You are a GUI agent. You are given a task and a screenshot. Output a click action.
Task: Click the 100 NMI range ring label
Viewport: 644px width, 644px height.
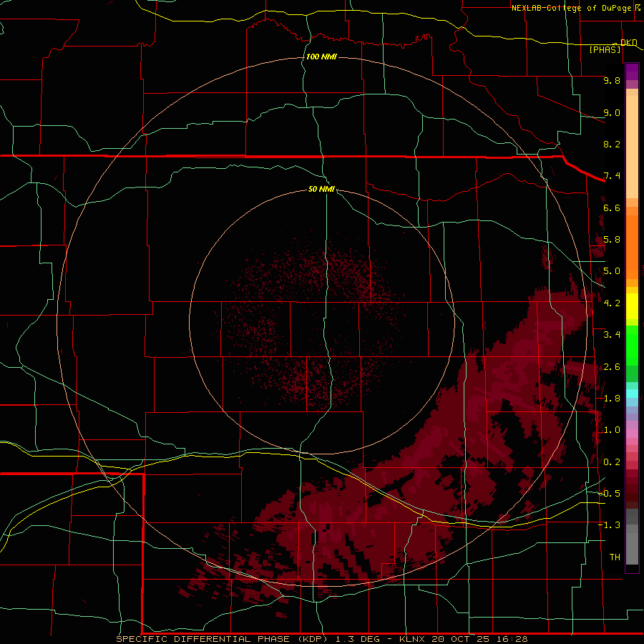[321, 57]
